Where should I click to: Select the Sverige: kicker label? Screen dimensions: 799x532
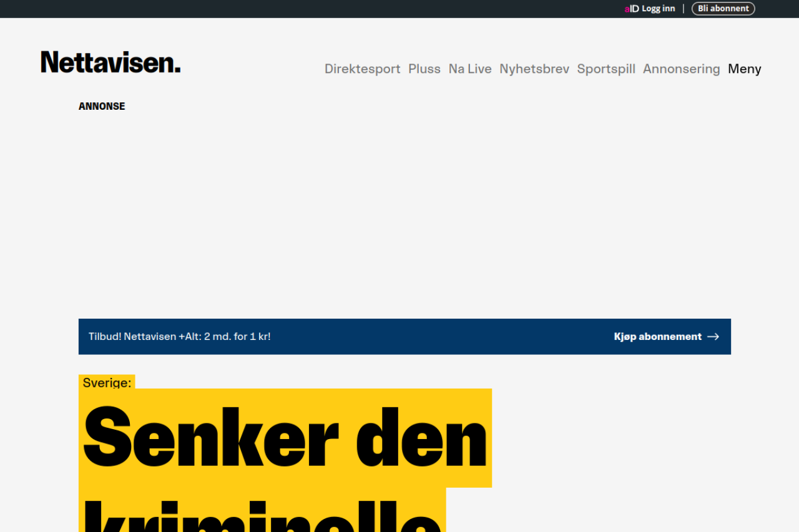pos(107,382)
